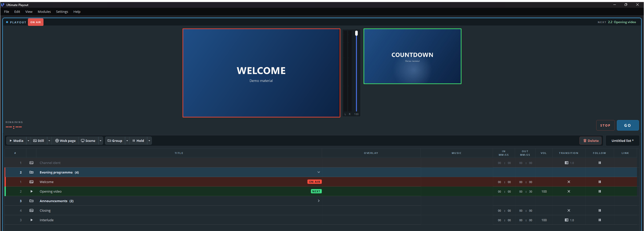Click the media play icon in Opening video row

31,191
